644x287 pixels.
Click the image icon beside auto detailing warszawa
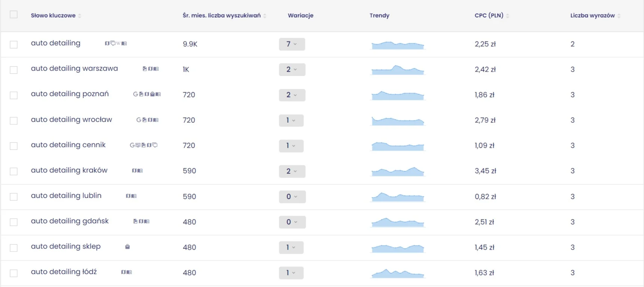tap(145, 69)
